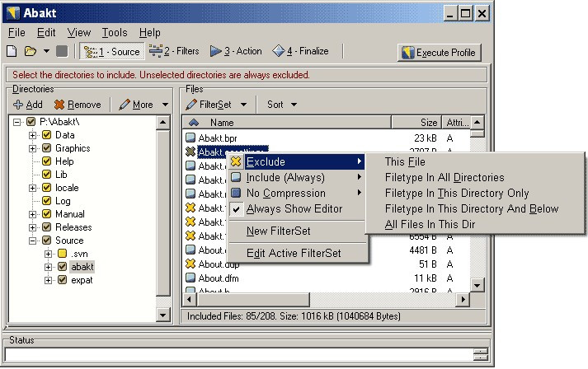
Task: Open the recent profiles dropdown arrow
Action: click(x=46, y=51)
